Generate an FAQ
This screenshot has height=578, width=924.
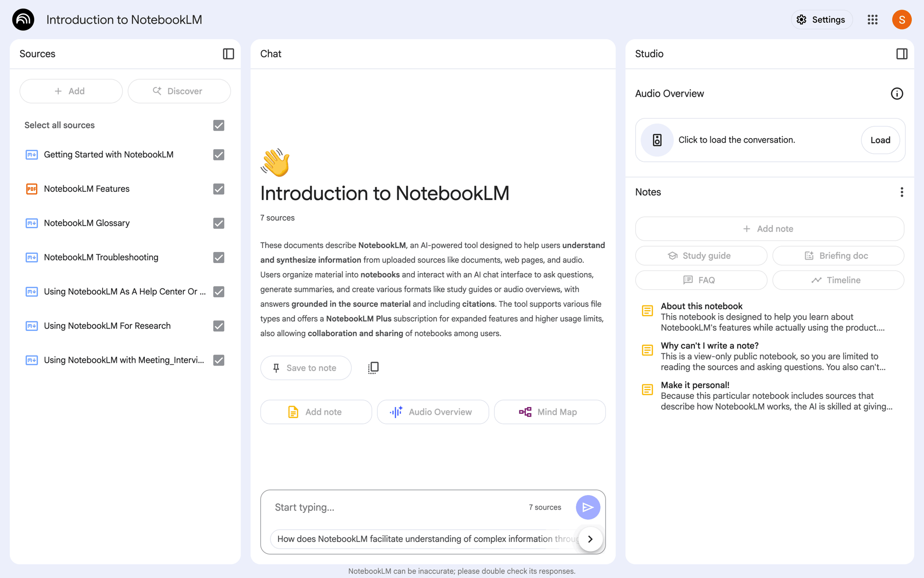click(x=701, y=280)
